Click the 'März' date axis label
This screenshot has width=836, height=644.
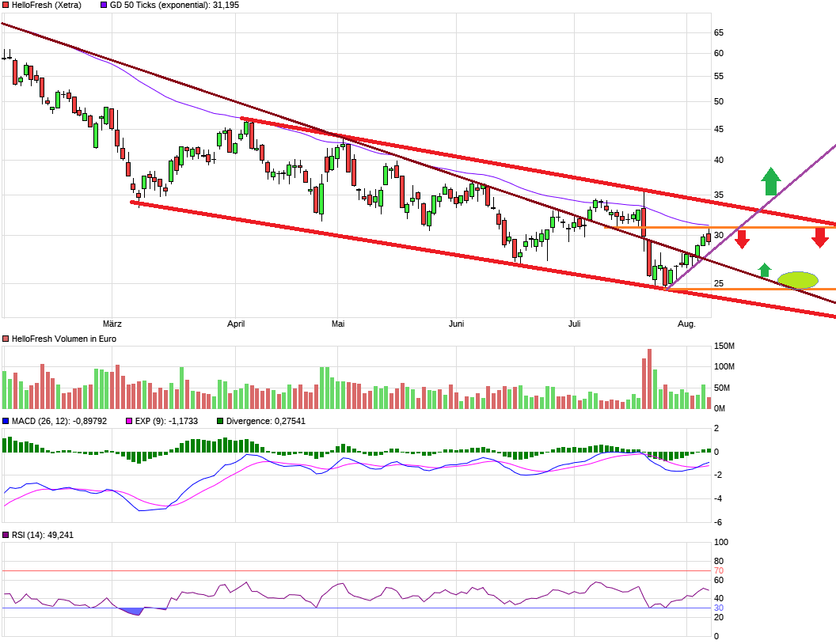[112, 324]
